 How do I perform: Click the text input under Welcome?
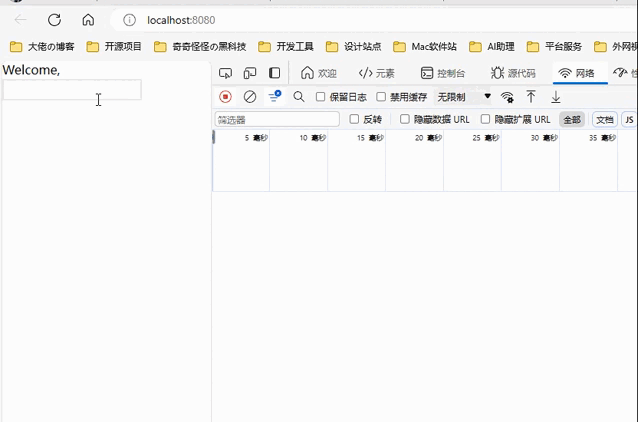tap(72, 90)
